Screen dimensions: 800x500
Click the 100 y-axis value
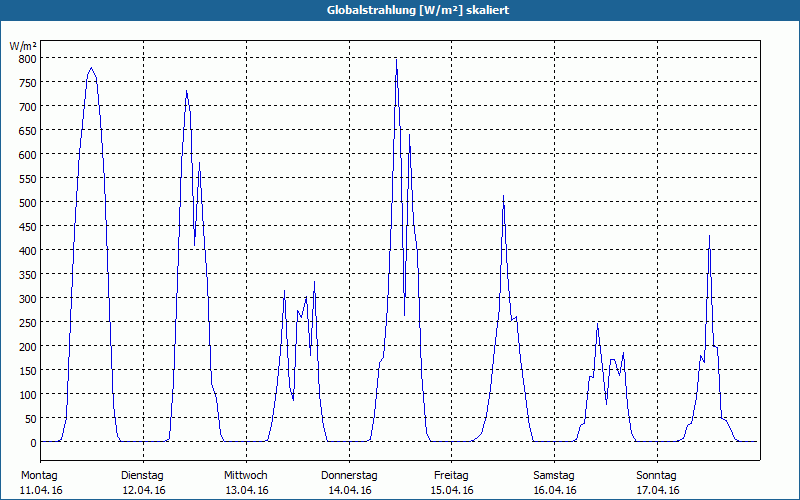[x=27, y=395]
